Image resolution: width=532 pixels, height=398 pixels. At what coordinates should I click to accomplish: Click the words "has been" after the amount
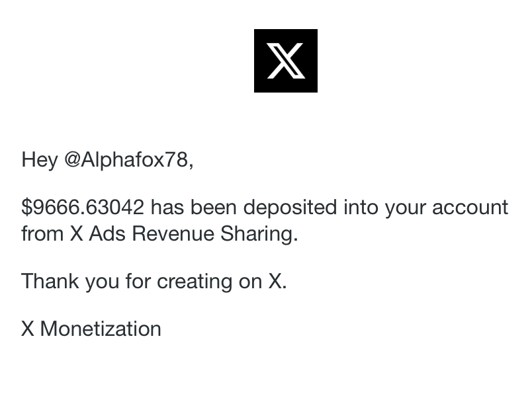click(x=194, y=208)
